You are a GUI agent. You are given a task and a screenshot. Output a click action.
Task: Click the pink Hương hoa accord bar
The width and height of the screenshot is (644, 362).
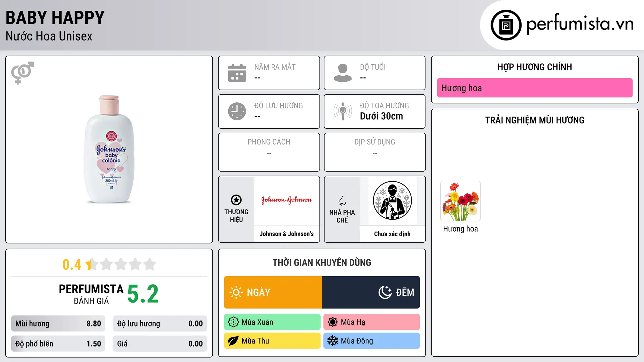click(x=535, y=88)
